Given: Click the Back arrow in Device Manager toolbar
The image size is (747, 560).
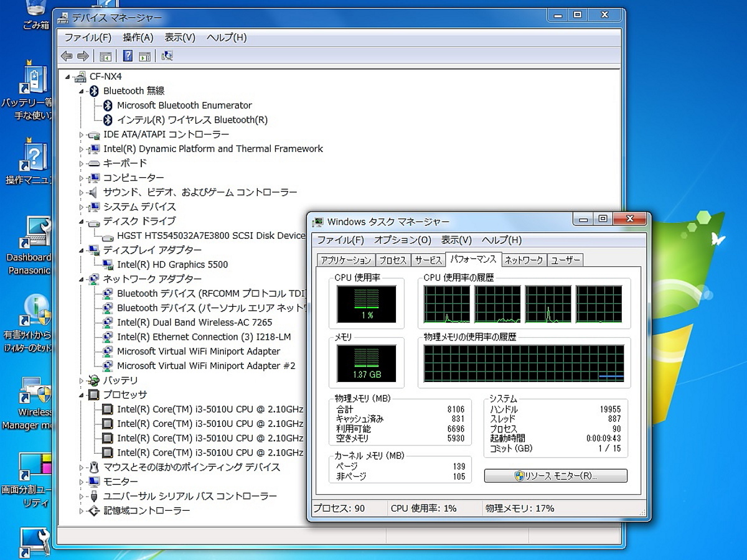Looking at the screenshot, I should pyautogui.click(x=67, y=56).
